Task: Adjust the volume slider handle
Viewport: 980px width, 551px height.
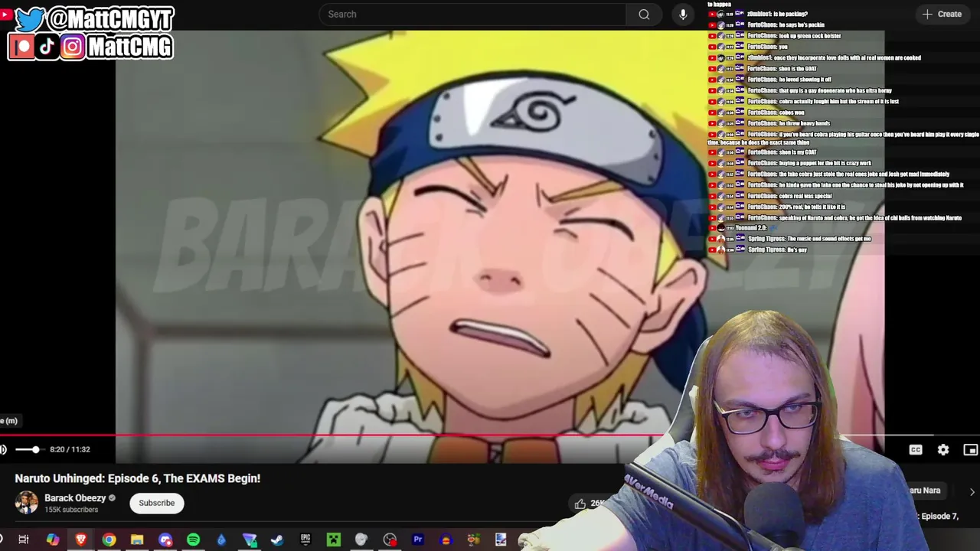Action: (x=35, y=450)
